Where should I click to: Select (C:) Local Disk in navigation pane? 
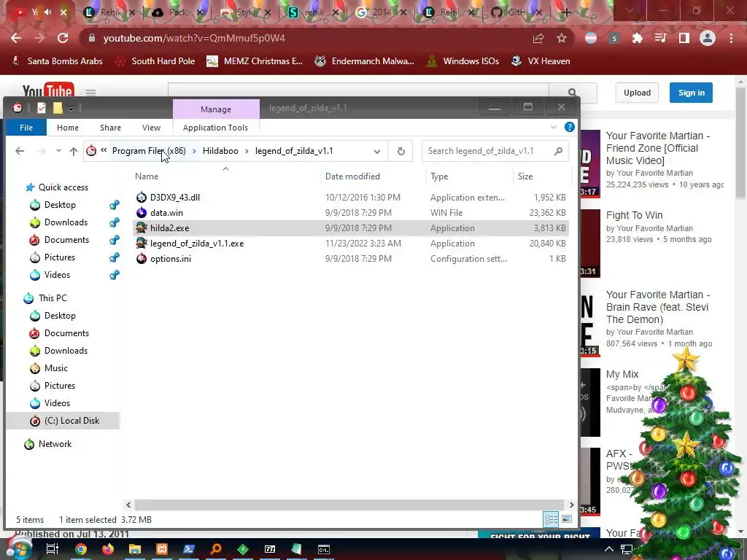[63, 421]
